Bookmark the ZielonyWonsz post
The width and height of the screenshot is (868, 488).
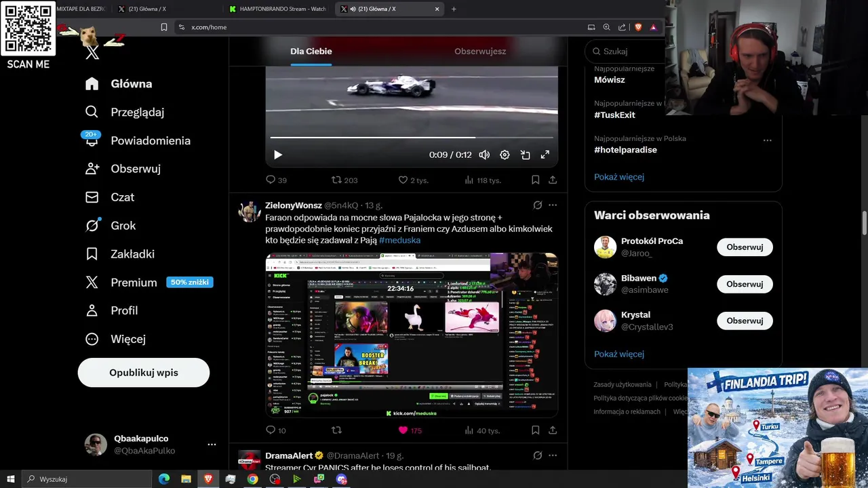pyautogui.click(x=535, y=430)
